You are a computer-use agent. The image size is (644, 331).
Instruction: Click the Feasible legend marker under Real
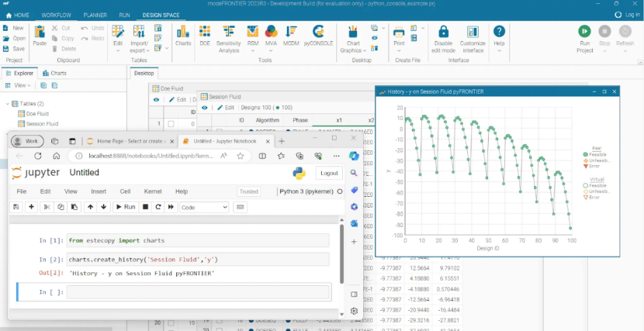click(585, 154)
